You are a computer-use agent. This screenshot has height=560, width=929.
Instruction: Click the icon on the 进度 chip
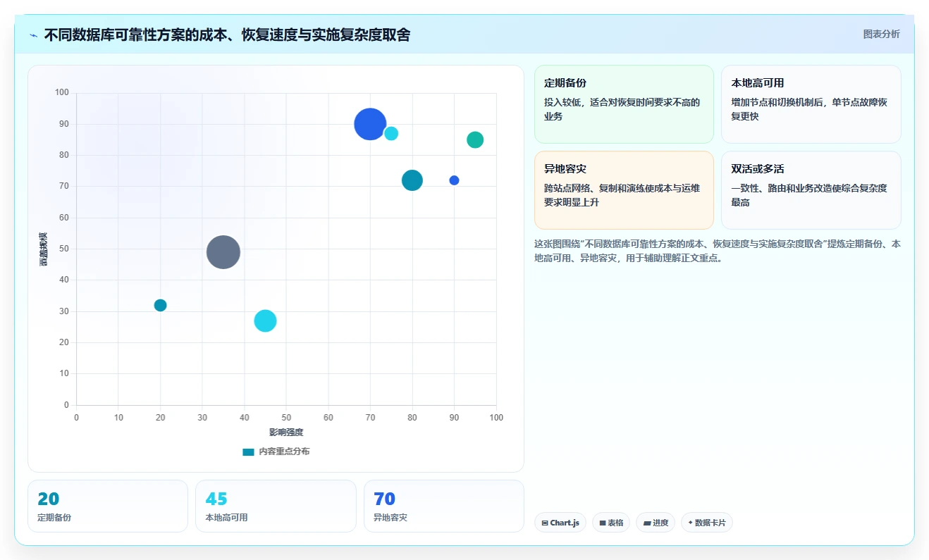coord(647,523)
